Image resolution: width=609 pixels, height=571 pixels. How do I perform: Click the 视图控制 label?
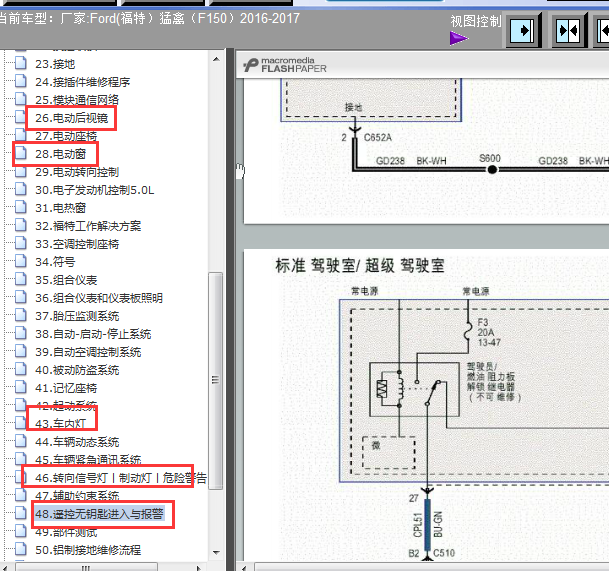point(475,21)
